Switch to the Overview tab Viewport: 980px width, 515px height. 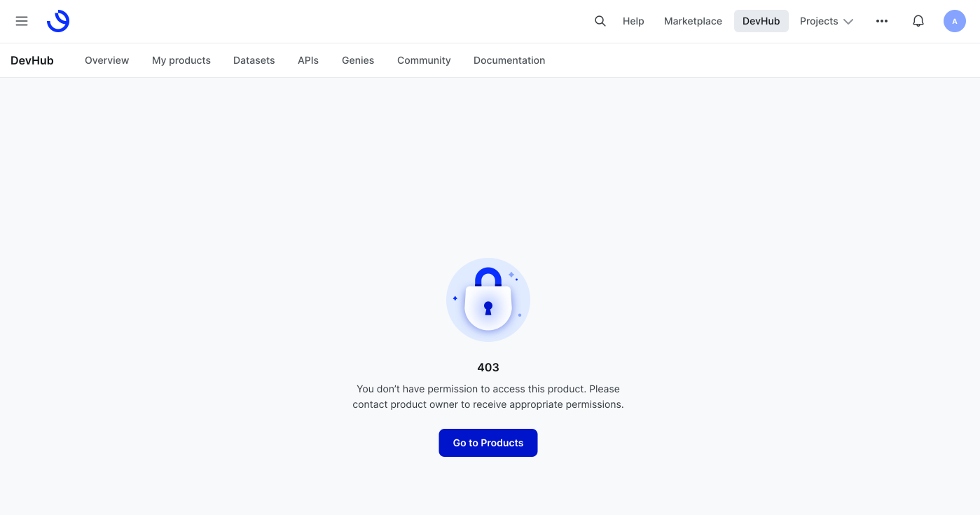(106, 60)
